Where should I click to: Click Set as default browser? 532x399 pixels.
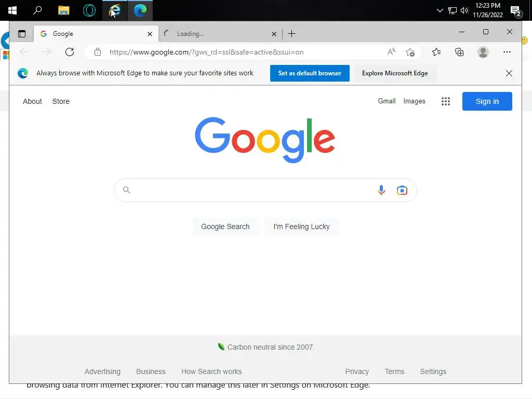pyautogui.click(x=310, y=73)
